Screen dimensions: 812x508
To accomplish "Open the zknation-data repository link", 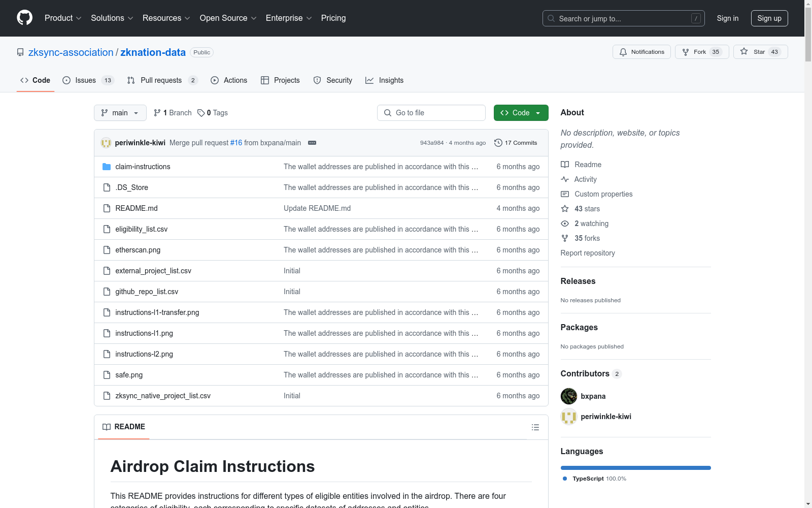I will [x=153, y=52].
